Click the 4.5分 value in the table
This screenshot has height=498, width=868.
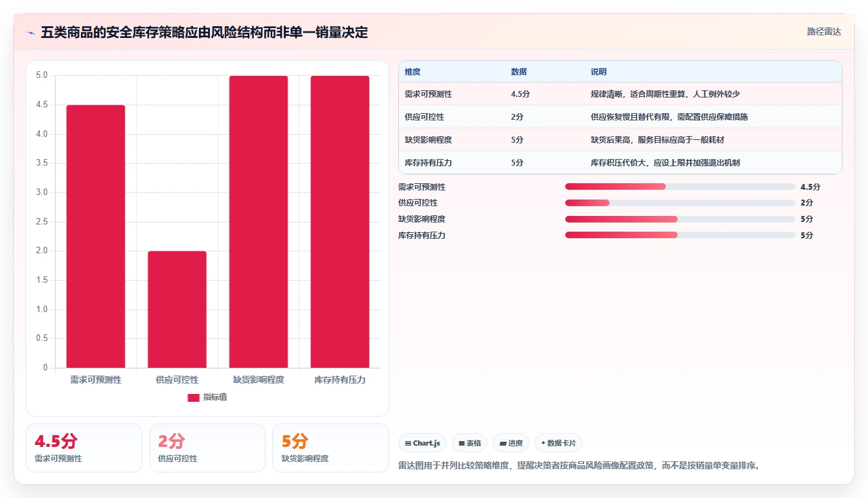(520, 94)
